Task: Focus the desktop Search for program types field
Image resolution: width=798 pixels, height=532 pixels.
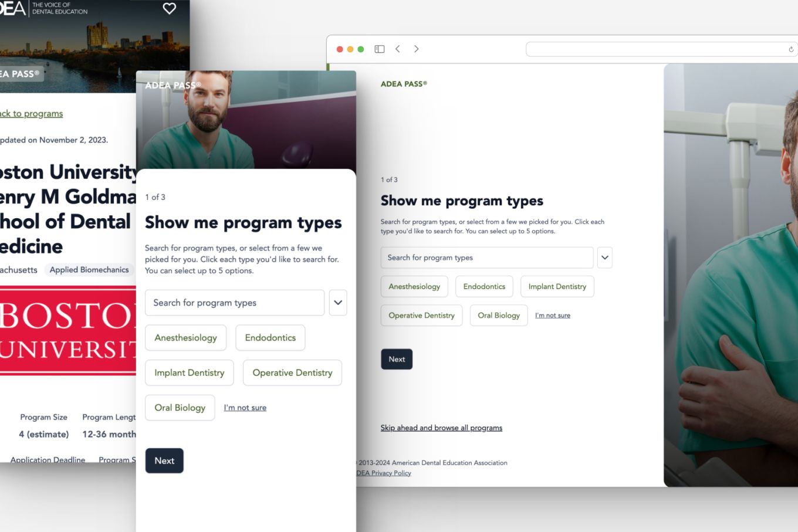Action: coord(487,257)
